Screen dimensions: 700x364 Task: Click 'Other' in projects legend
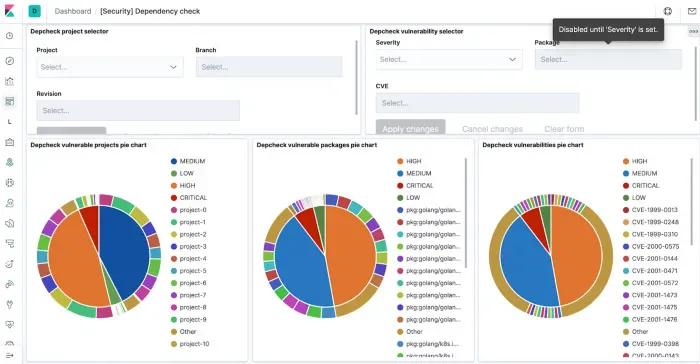[x=188, y=332]
